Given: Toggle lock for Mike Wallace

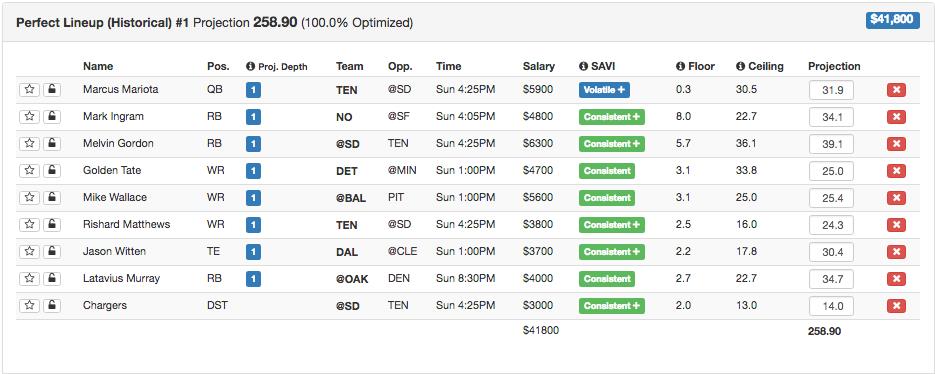Looking at the screenshot, I should coord(52,197).
